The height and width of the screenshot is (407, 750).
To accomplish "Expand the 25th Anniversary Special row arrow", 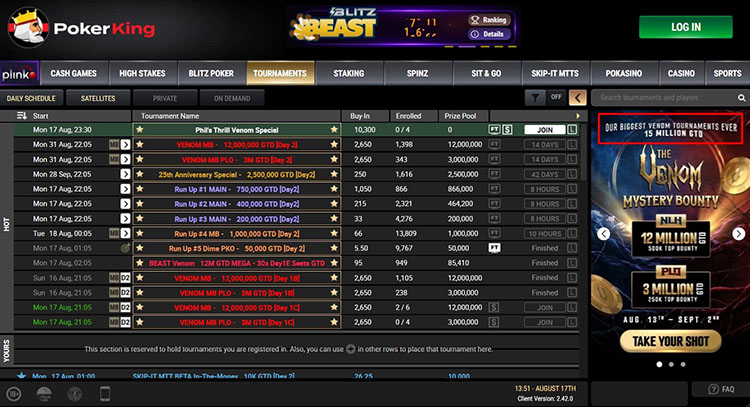I will pyautogui.click(x=125, y=174).
